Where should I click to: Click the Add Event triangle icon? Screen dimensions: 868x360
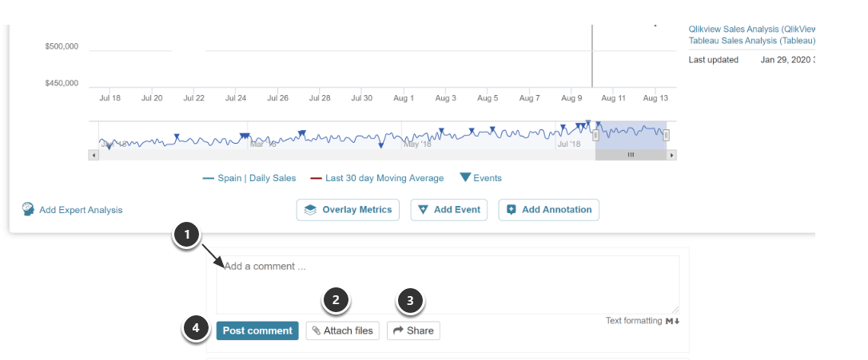(x=424, y=210)
